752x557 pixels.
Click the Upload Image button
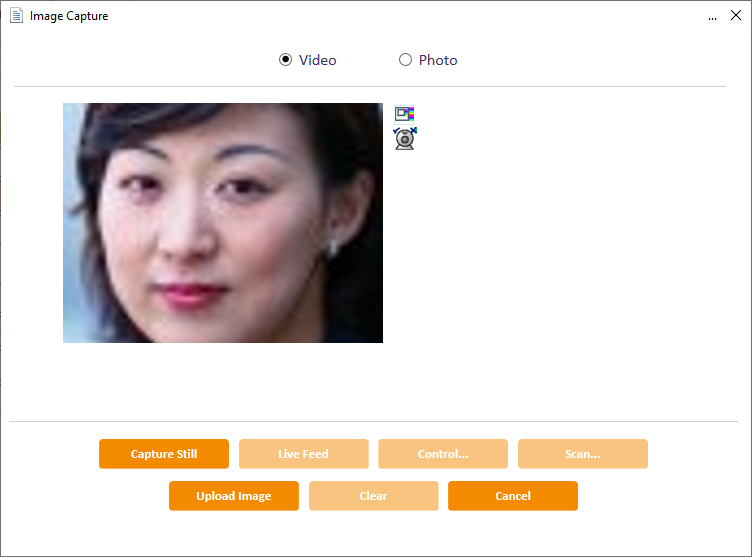click(234, 496)
